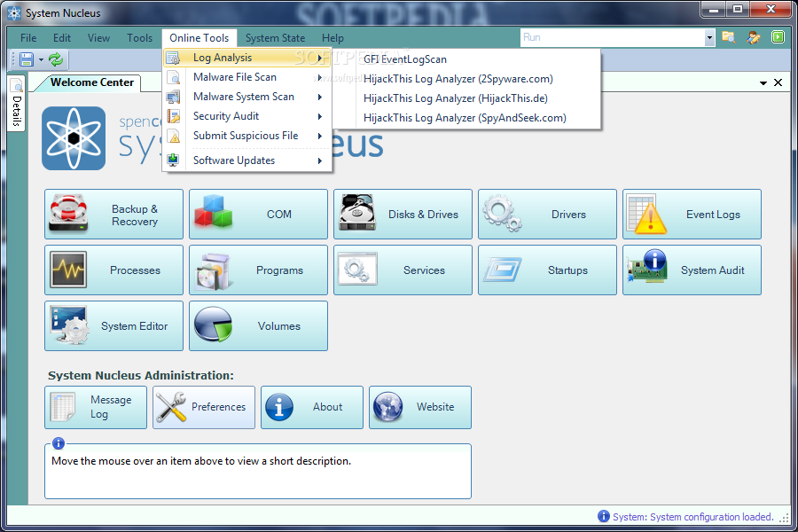This screenshot has height=532, width=798.
Task: Click the Event Logs warning icon
Action: pos(647,215)
